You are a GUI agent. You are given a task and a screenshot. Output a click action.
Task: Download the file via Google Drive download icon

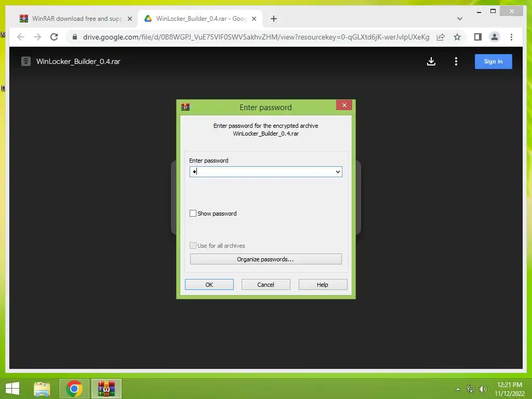point(431,61)
